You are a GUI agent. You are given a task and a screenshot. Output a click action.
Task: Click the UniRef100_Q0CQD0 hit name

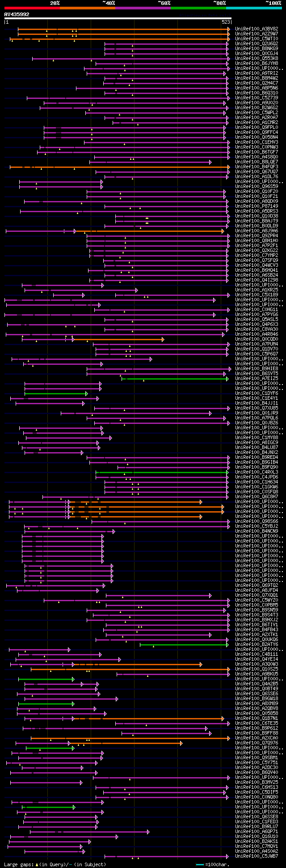(257, 339)
